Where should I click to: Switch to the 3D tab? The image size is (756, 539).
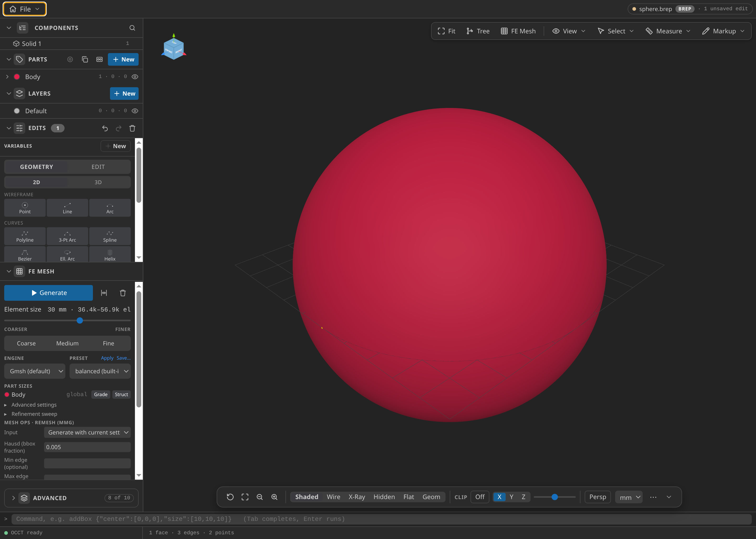tap(98, 182)
